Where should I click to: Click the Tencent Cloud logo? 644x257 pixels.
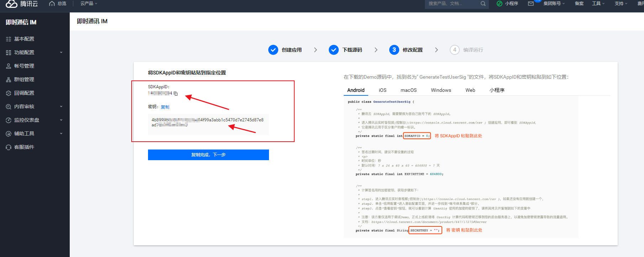tap(22, 4)
